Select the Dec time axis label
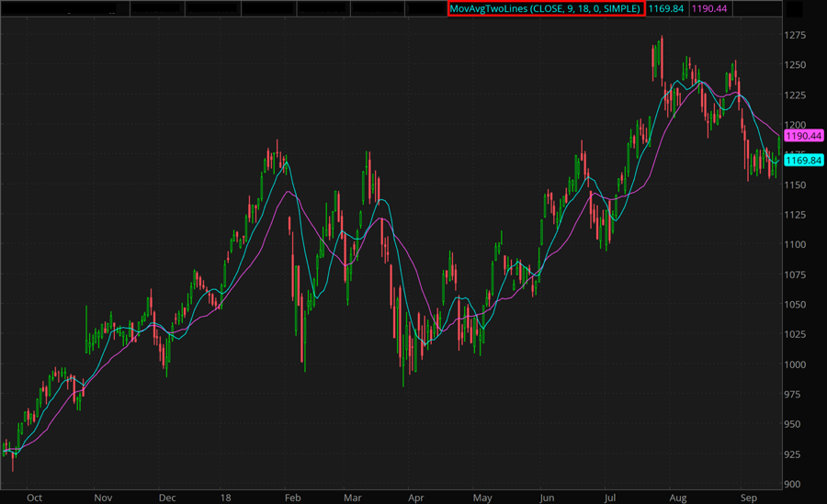The image size is (827, 504). (x=165, y=497)
